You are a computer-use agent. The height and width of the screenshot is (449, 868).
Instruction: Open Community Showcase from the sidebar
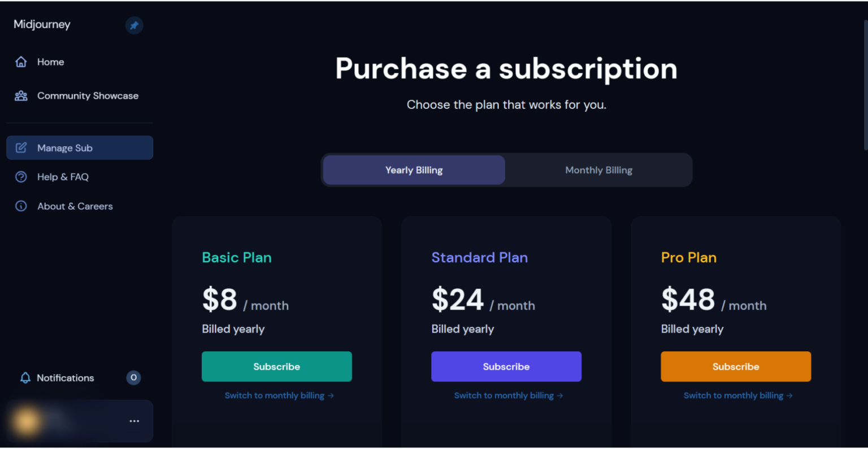click(88, 96)
